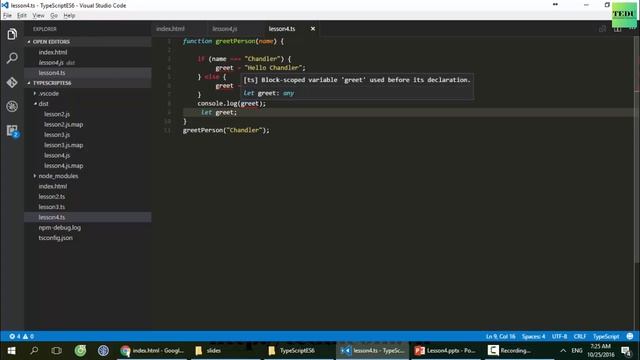The height and width of the screenshot is (360, 640).
Task: Change end of line sequence CRLF
Action: 580,336
